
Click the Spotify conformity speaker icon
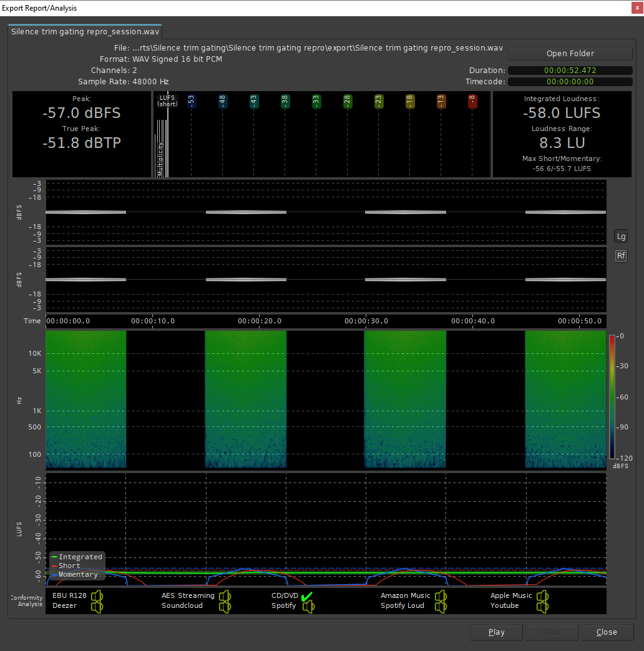[x=308, y=606]
